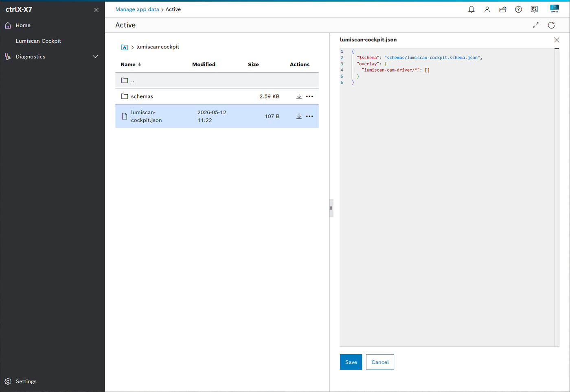Click the lumiscan-cockpit.json editor title
Screen dimensions: 570x392
[368, 40]
